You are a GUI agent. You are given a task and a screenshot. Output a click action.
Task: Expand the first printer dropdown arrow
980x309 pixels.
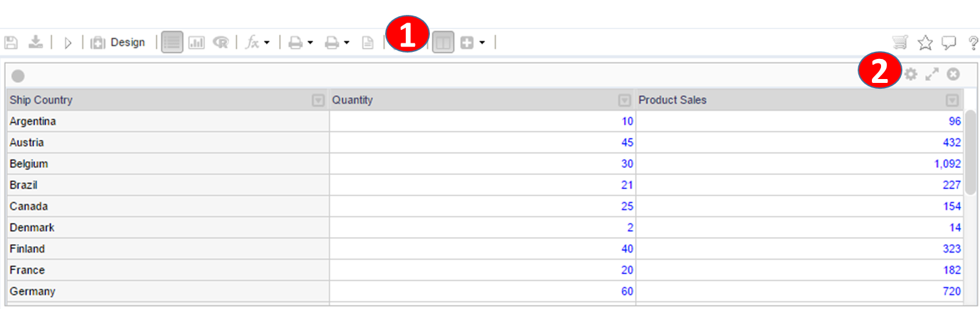click(x=311, y=43)
